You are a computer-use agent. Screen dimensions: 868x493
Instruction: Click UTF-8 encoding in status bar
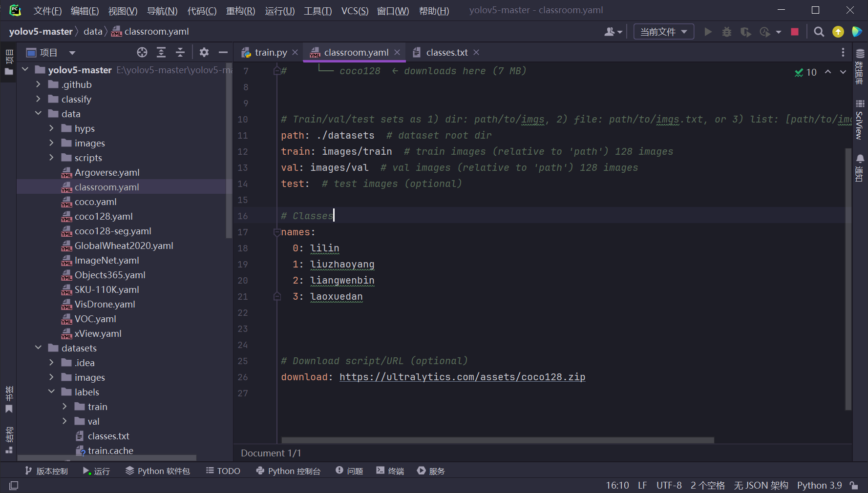coord(669,486)
